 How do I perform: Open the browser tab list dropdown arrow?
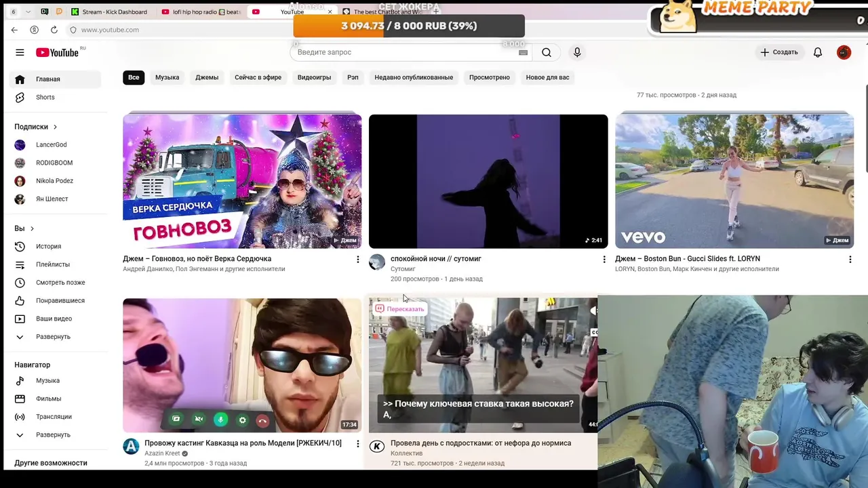[x=28, y=12]
